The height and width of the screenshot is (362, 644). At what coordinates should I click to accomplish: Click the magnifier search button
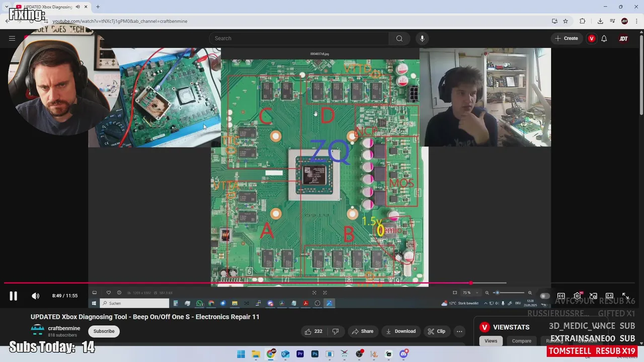[x=399, y=38]
